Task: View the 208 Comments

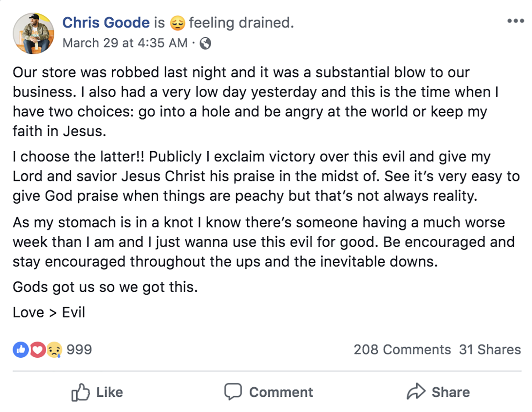Action: click(402, 350)
